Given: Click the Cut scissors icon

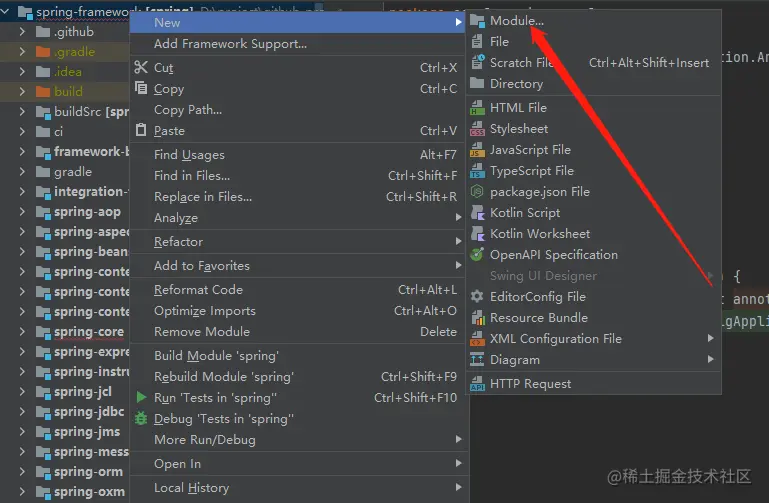Looking at the screenshot, I should point(141,67).
